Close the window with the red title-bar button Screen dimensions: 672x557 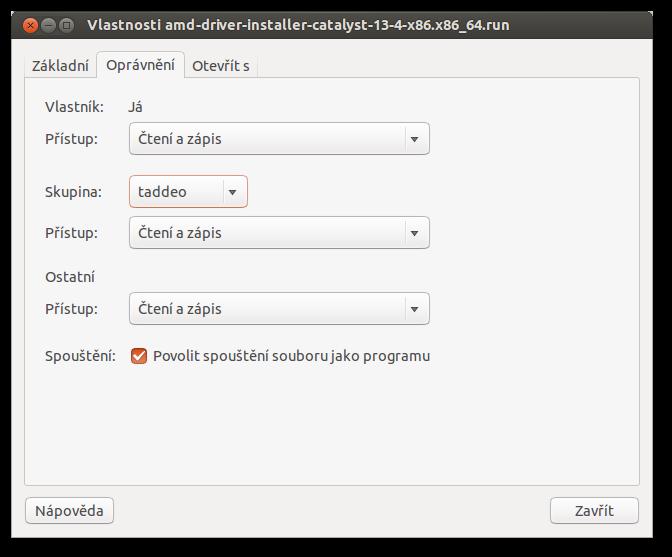[30, 25]
